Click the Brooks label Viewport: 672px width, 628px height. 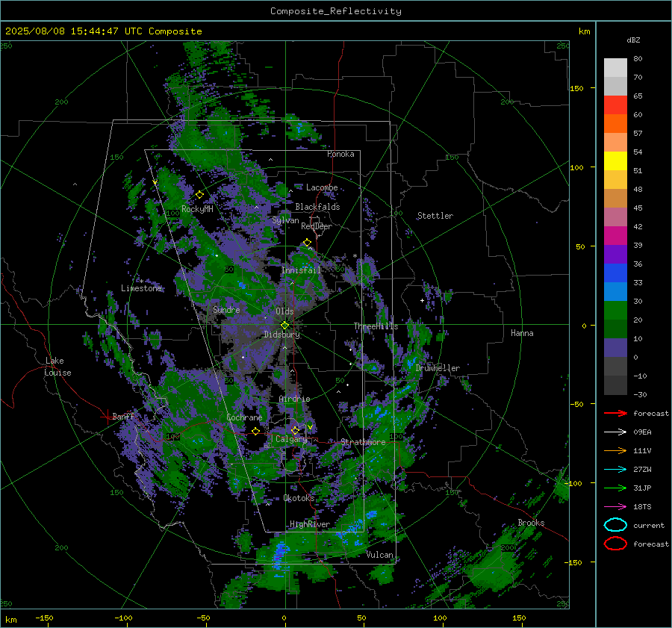point(531,523)
